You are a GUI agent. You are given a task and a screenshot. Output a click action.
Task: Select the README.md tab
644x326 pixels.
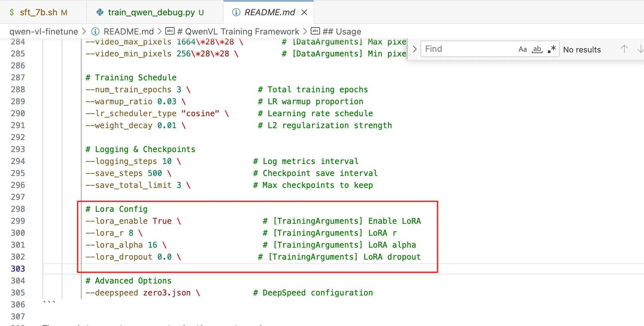pyautogui.click(x=269, y=12)
